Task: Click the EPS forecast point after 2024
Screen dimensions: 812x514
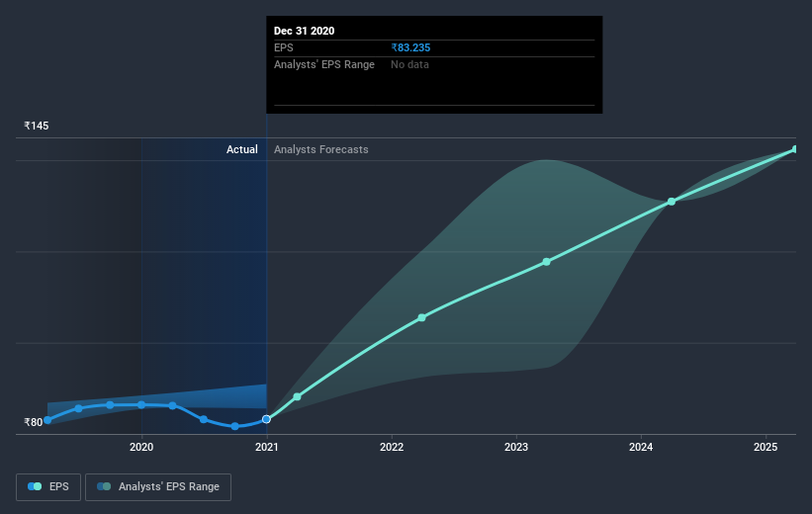Action: pyautogui.click(x=672, y=202)
